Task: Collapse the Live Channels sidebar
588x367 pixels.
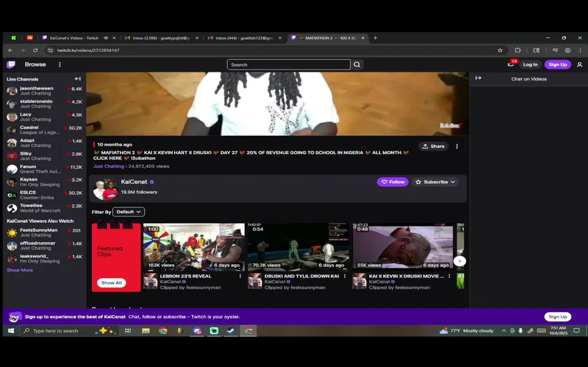Action: click(77, 79)
